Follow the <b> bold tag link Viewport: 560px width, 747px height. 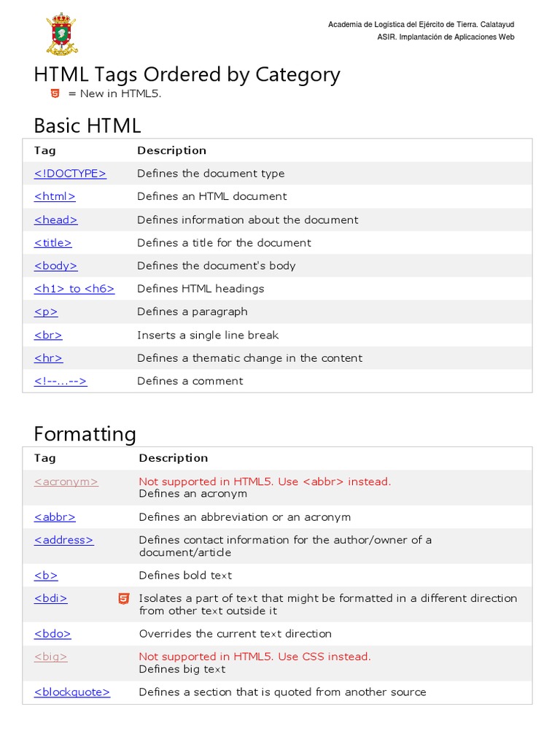[x=46, y=576]
